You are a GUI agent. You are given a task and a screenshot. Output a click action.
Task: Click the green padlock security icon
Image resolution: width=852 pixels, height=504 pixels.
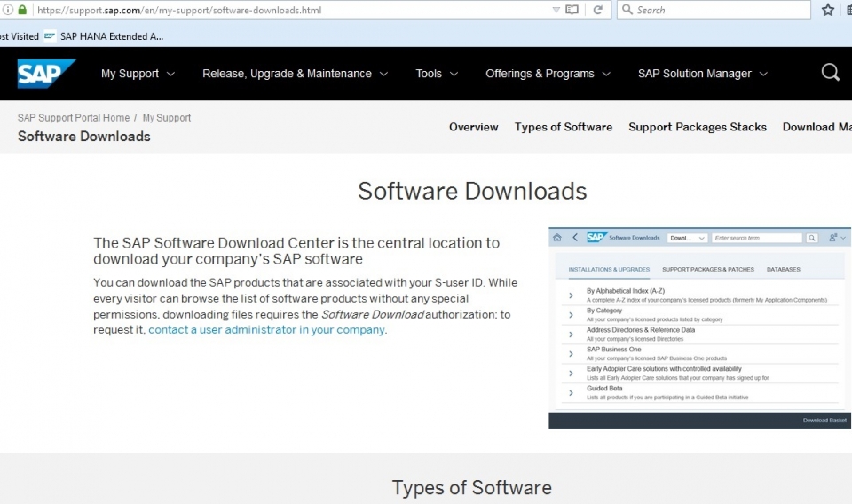pyautogui.click(x=22, y=10)
